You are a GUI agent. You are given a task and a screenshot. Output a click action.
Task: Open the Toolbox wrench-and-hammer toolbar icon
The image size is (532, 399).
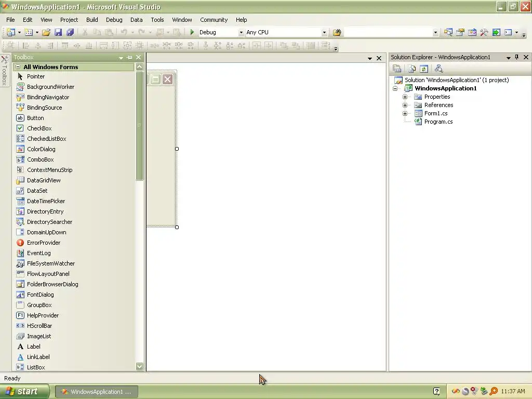[484, 32]
